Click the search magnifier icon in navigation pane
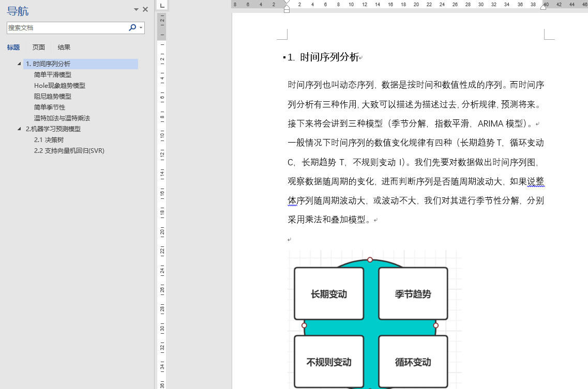 (x=132, y=27)
